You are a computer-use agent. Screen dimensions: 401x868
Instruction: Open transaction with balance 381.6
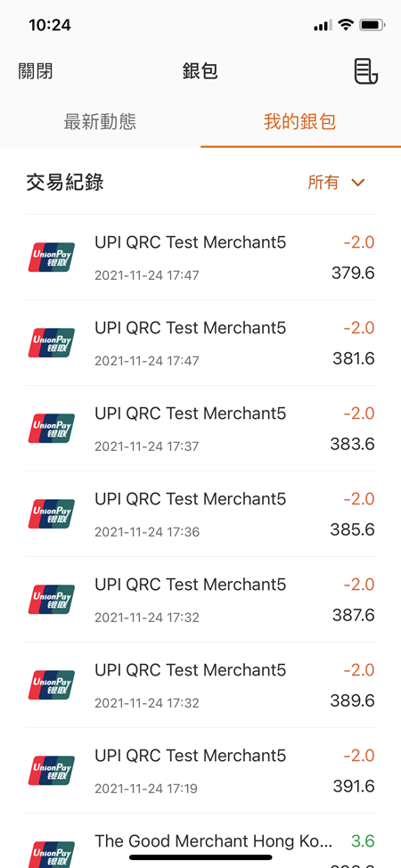tap(200, 343)
